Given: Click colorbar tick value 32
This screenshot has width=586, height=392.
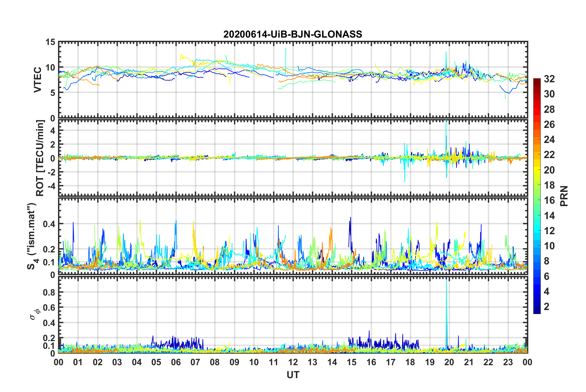Looking at the screenshot, I should click(549, 79).
